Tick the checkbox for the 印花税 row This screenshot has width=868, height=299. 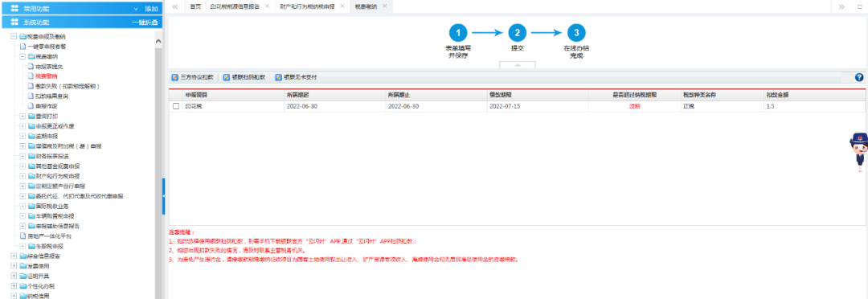coord(176,106)
